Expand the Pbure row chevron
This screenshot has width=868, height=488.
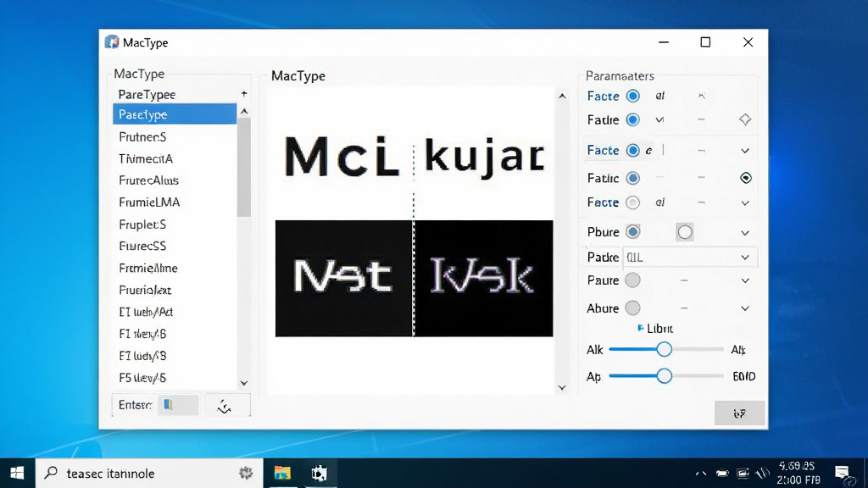pyautogui.click(x=745, y=233)
